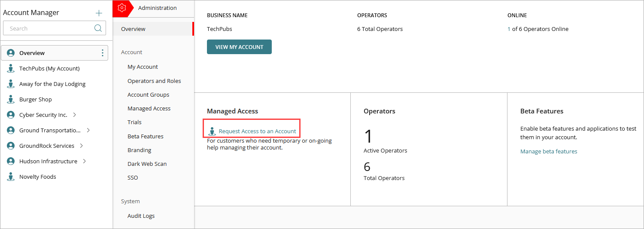Click the Operators card heading
The width and height of the screenshot is (644, 229).
pos(380,111)
